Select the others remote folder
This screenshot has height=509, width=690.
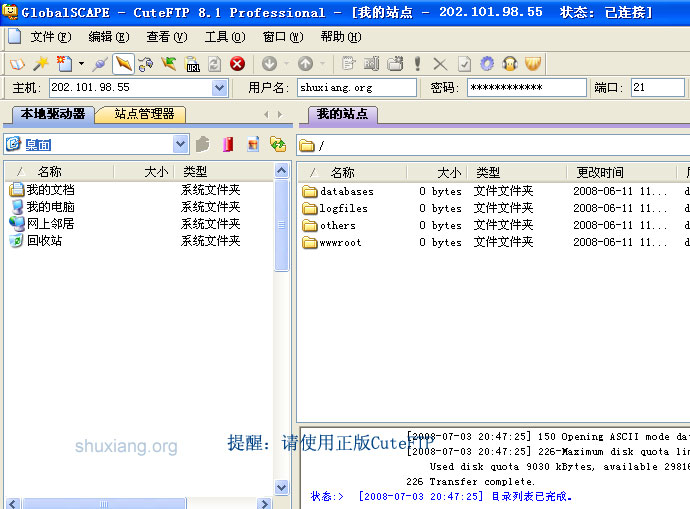(329, 225)
